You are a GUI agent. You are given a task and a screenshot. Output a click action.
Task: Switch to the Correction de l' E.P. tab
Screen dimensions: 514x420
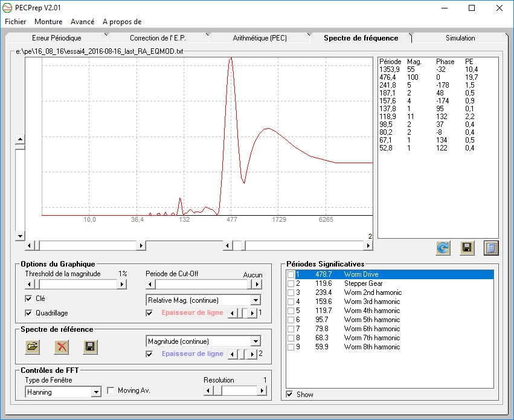(158, 38)
